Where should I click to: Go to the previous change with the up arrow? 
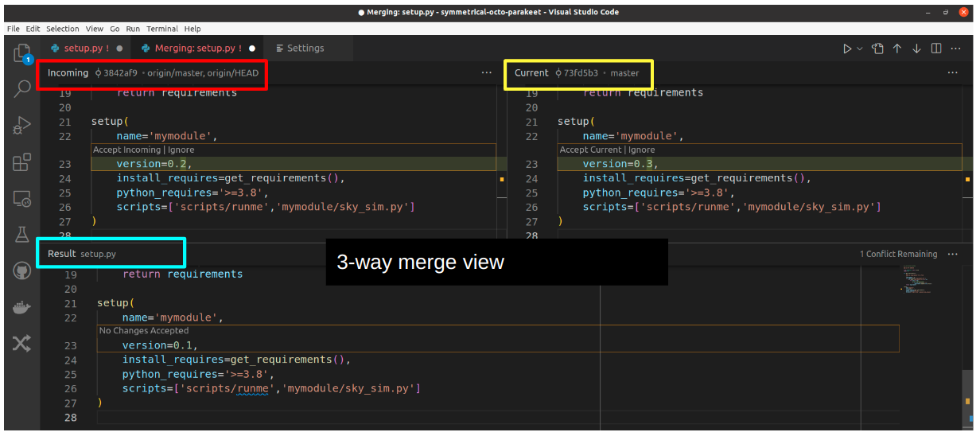click(897, 49)
